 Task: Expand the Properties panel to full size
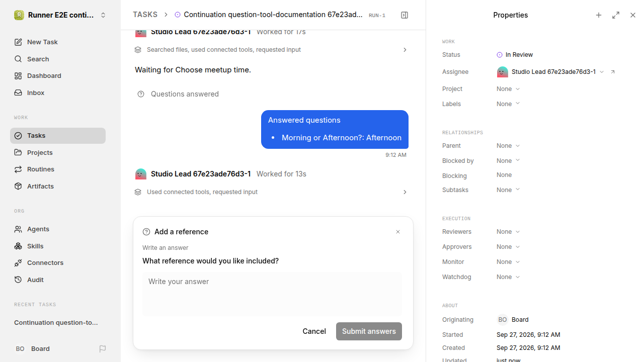click(x=616, y=15)
